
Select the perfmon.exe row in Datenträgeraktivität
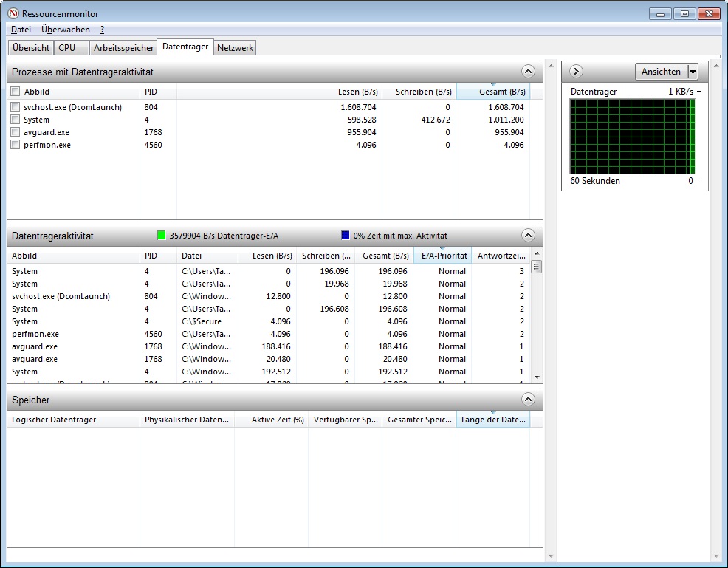(x=269, y=334)
